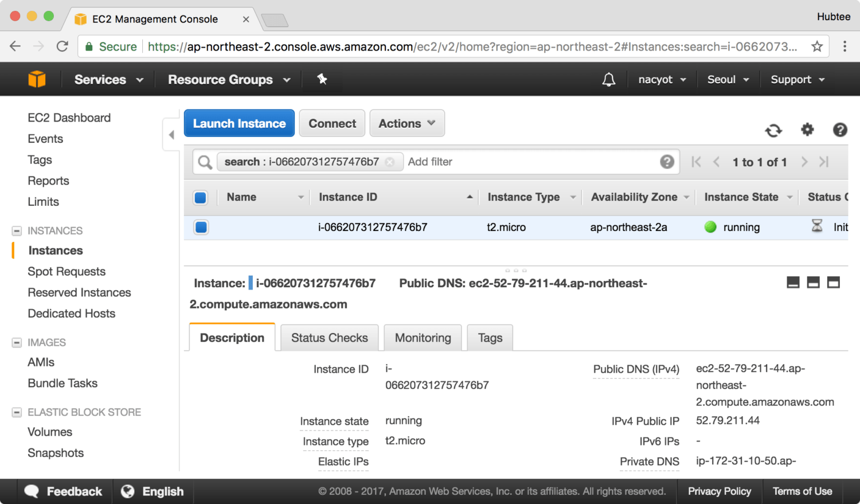Reload the page in the browser
The height and width of the screenshot is (504, 860).
pos(62,46)
